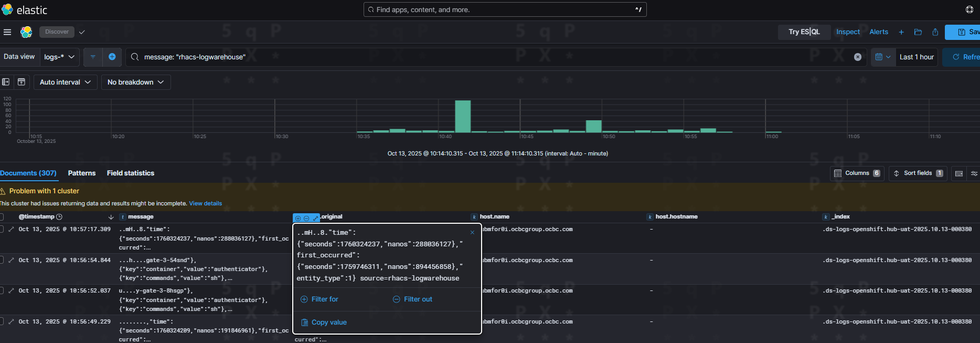Click the filter options icon beside data view
The height and width of the screenshot is (343, 980).
(93, 57)
